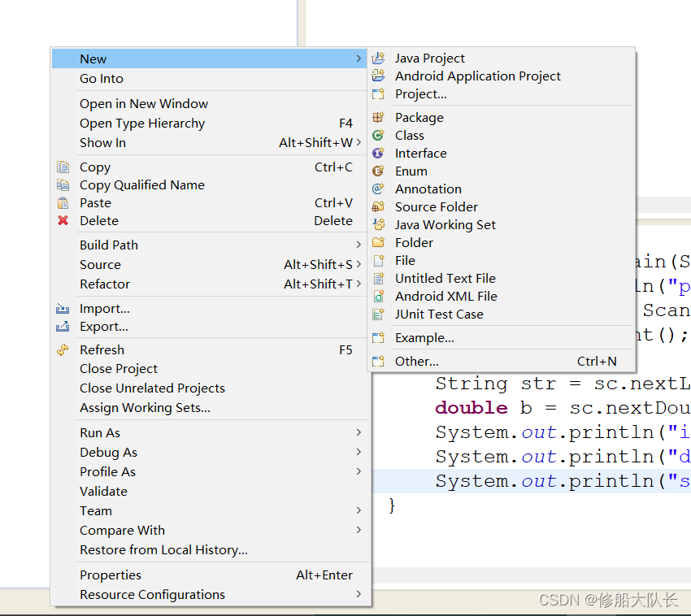Expand the Profile As submenu arrow
This screenshot has width=691, height=616.
[x=359, y=471]
